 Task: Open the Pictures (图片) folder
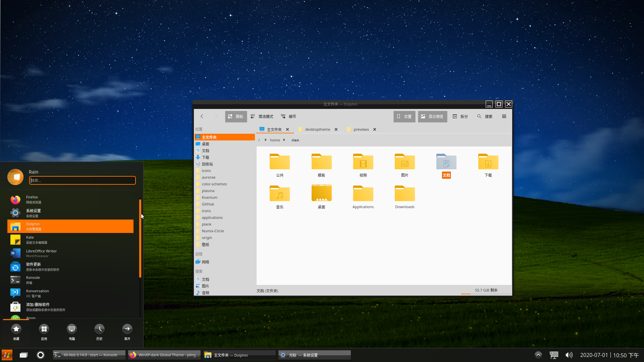(405, 165)
